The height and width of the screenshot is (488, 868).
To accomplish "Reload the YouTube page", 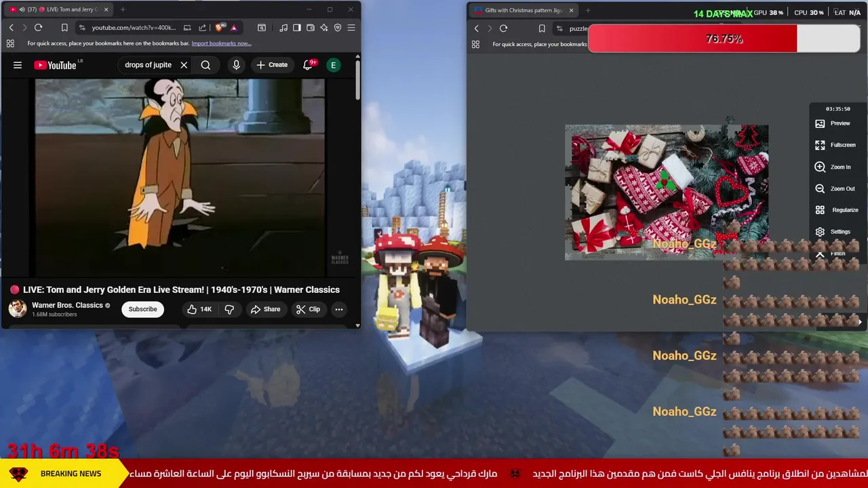I will pos(38,28).
